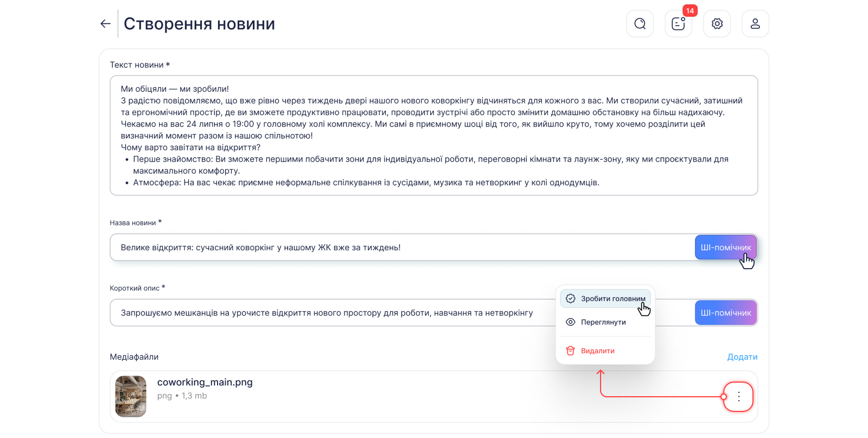Use ШІ-помічник for Короткий опис
Image resolution: width=868 pixels, height=438 pixels.
click(x=726, y=313)
